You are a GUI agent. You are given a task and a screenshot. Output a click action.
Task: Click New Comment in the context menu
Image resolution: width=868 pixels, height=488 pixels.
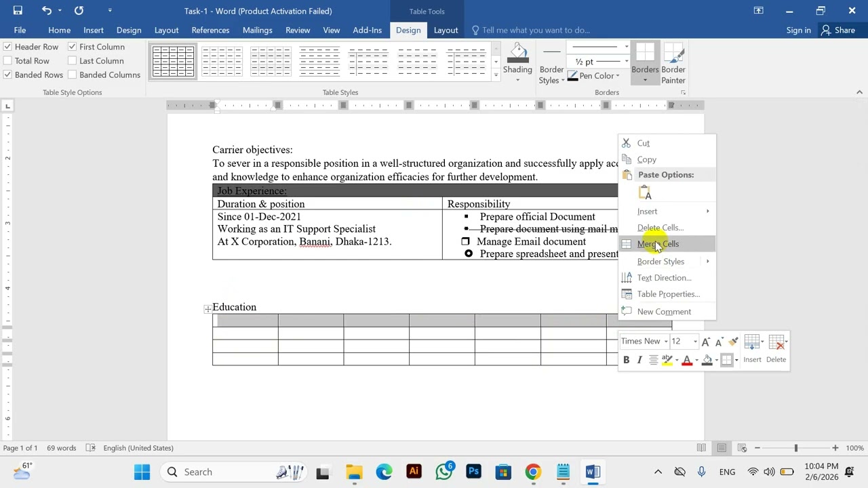[x=667, y=312]
